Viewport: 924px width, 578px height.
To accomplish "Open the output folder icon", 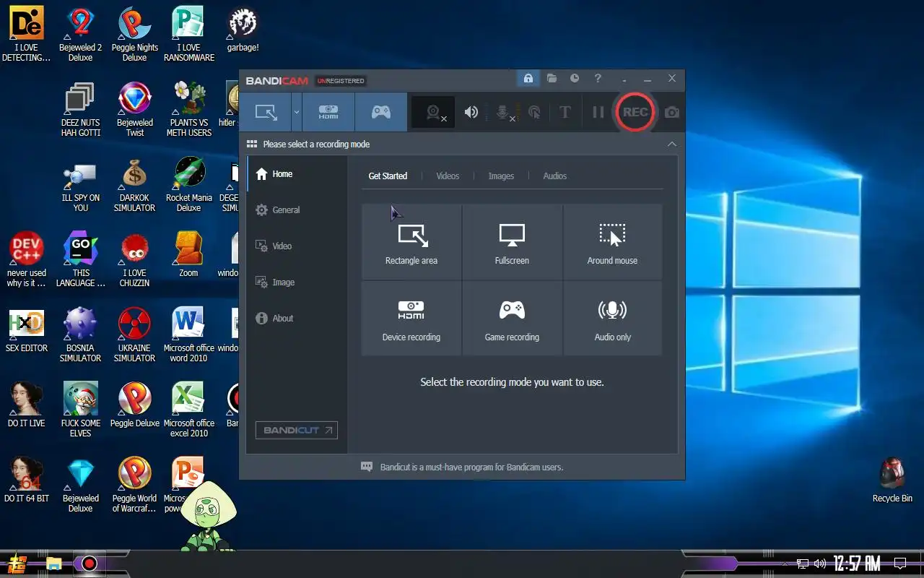I will coord(552,78).
